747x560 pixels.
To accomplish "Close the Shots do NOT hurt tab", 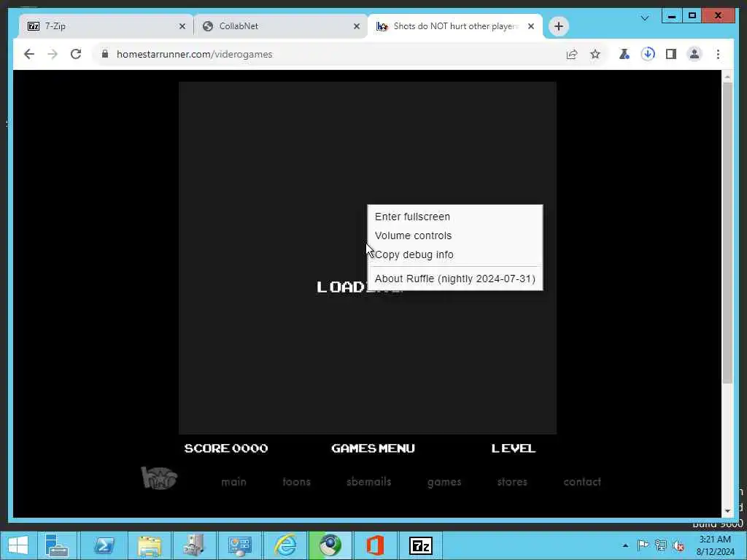I will (x=531, y=27).
